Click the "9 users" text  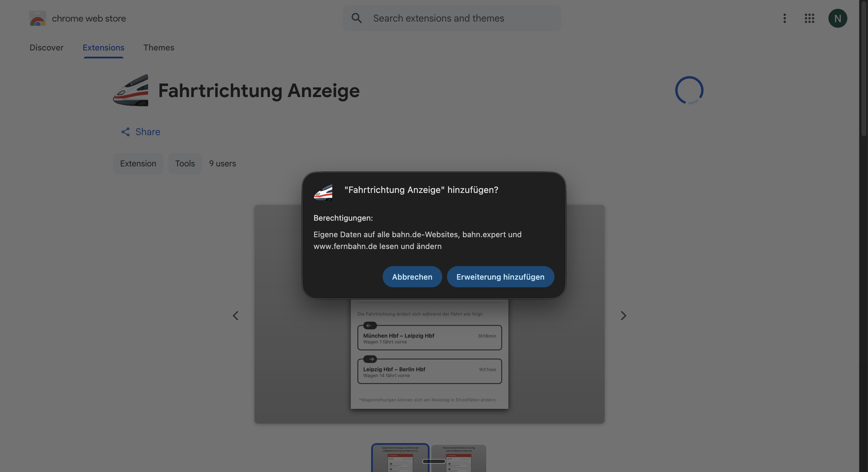click(x=222, y=164)
